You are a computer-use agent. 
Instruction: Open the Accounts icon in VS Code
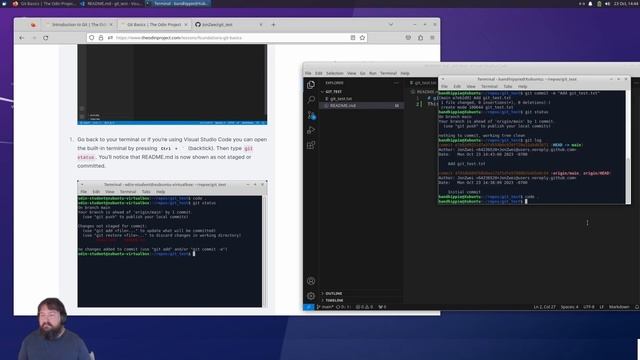pos(311,281)
